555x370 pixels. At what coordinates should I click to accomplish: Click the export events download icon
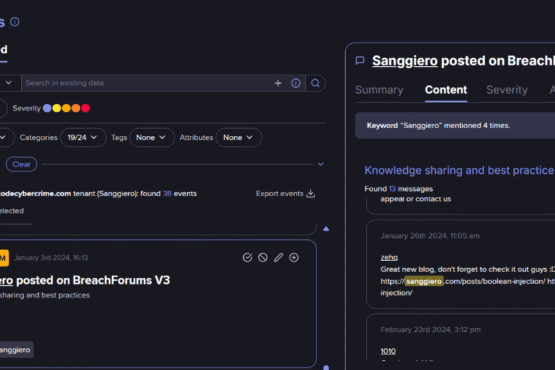(310, 194)
